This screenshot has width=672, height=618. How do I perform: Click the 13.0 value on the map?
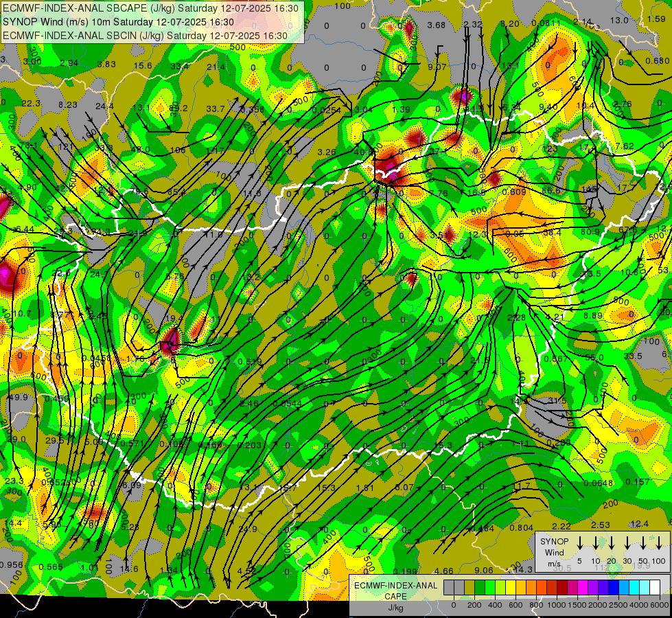point(619,20)
